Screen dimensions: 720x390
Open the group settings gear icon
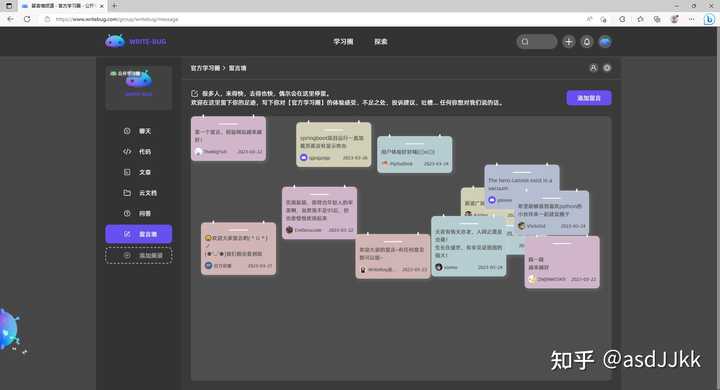coord(607,68)
